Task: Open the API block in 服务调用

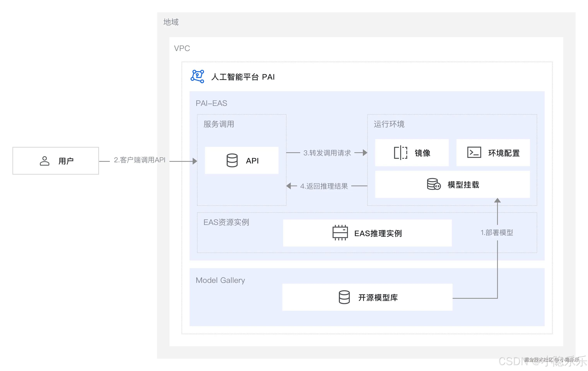Action: point(242,160)
